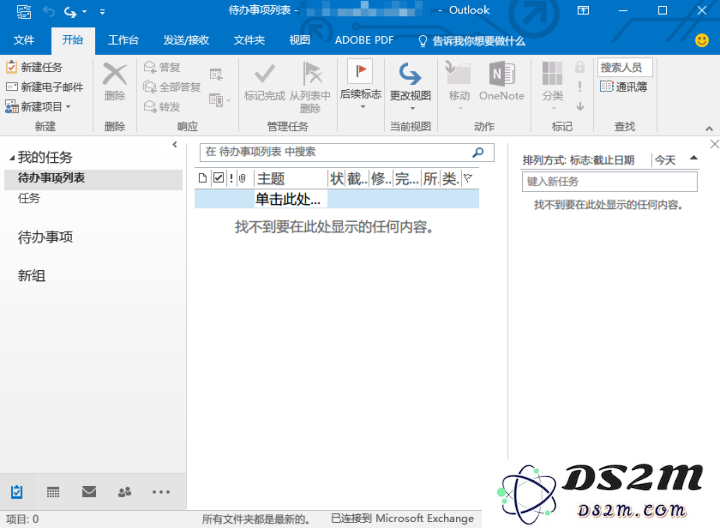Click the low importance down-arrow icon
The width and height of the screenshot is (720, 528).
(x=580, y=107)
